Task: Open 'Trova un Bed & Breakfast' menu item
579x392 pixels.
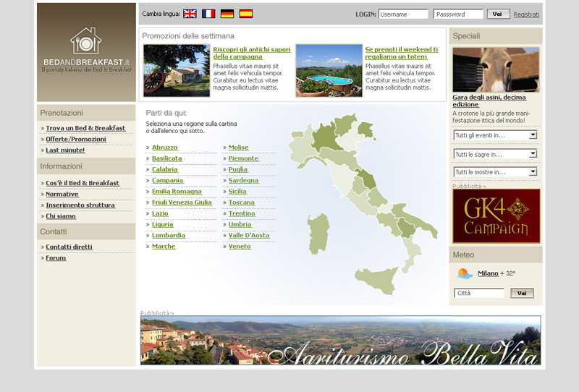Action: point(85,128)
